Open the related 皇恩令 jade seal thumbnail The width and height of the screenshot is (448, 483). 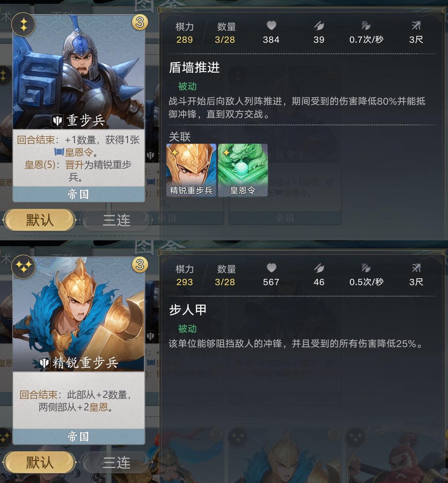click(x=243, y=170)
